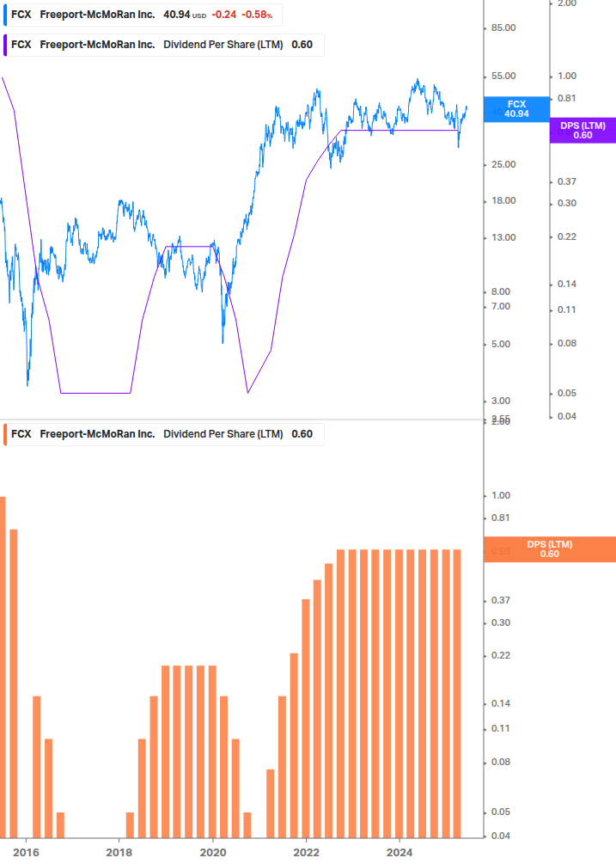Click the 0.14 label on upper chart DPS axis
This screenshot has height=864, width=616.
[567, 285]
